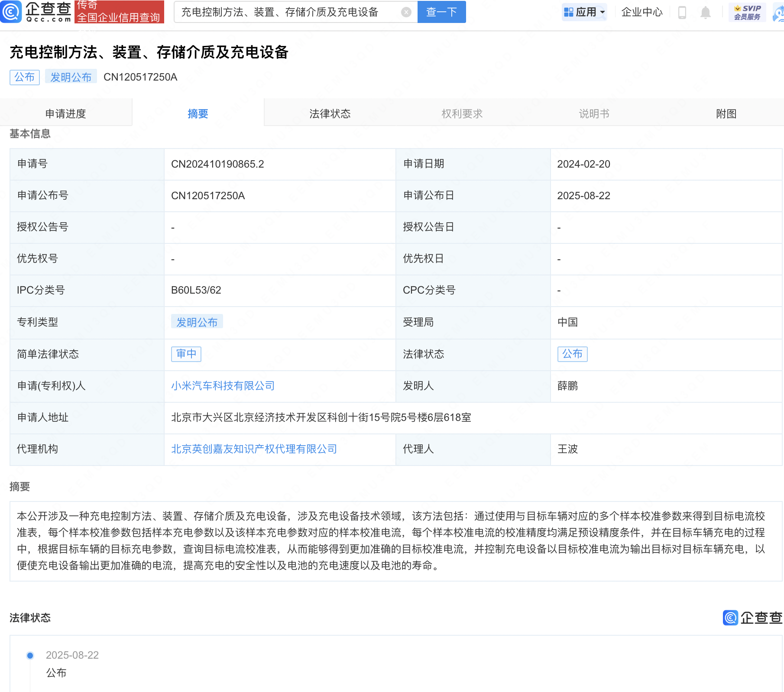This screenshot has width=784, height=692.
Task: Open the 权利要求 tab
Action: tap(462, 113)
